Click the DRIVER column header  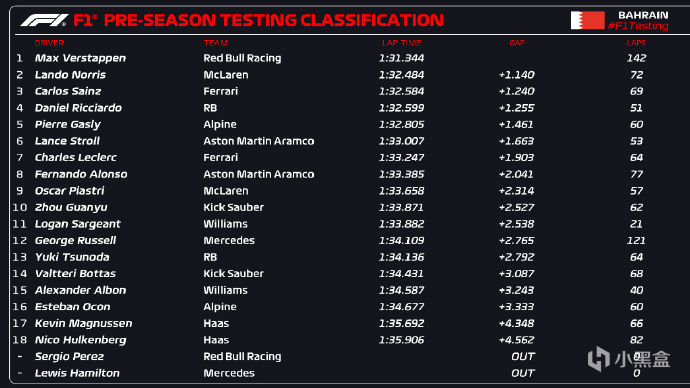point(49,43)
